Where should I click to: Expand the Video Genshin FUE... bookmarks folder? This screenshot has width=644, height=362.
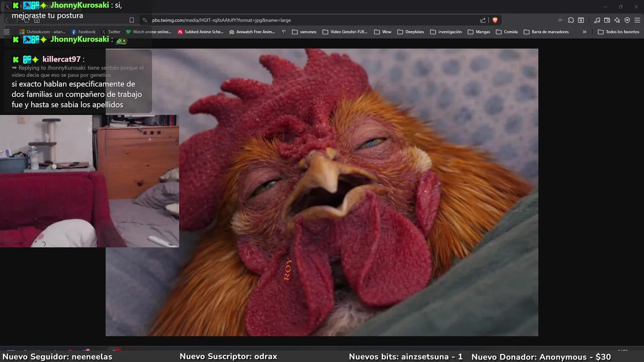coord(345,32)
